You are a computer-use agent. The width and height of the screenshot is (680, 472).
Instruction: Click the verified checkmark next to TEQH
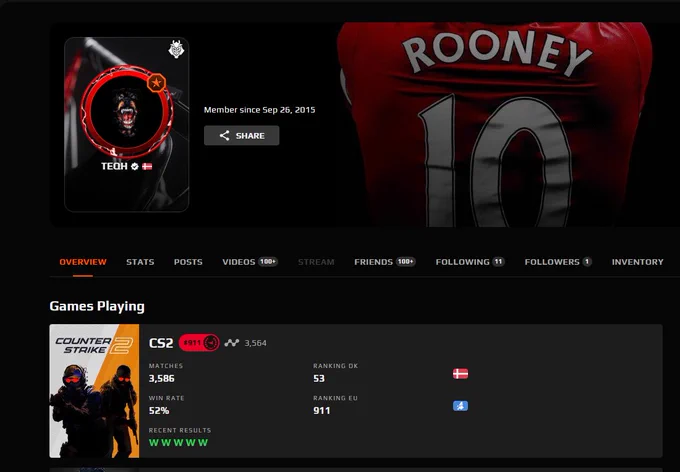[135, 166]
